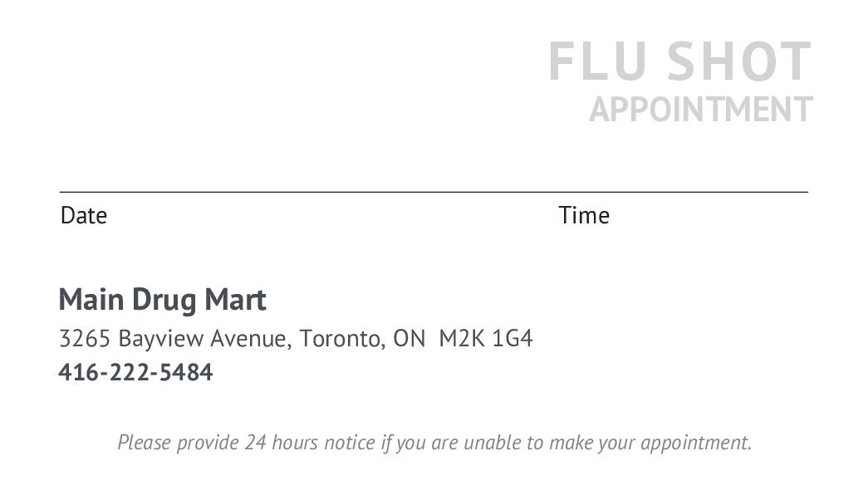Click Bayview Avenue in the address
Viewport: 868px width, 490px height.
coord(204,339)
